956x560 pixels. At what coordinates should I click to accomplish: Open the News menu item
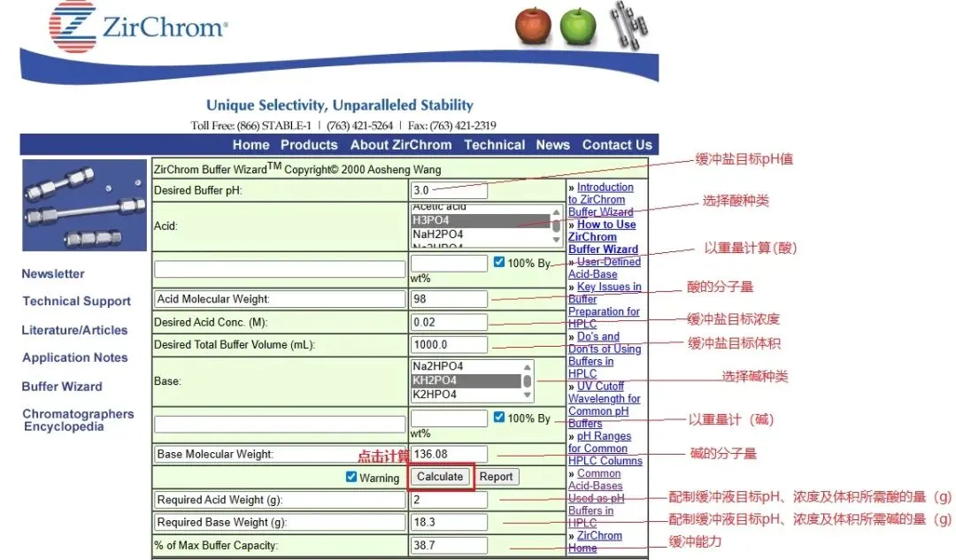(553, 145)
